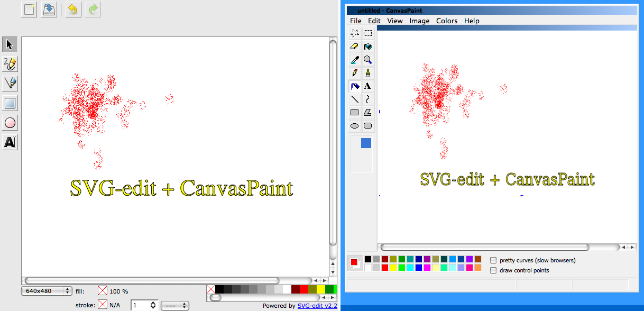Select the Brush tool in CanvasPaint

click(x=367, y=72)
